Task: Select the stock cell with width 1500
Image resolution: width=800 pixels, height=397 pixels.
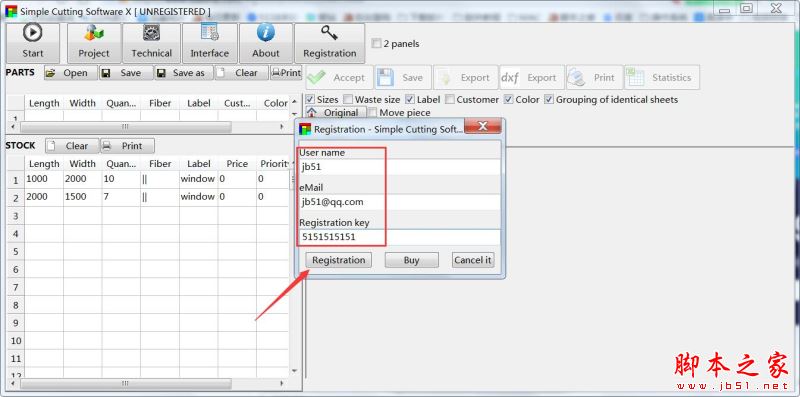Action: [82, 197]
